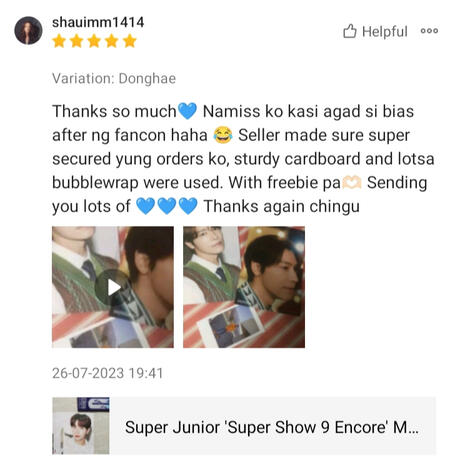The image size is (450, 464).
Task: Open the reviewer's profile avatar
Action: 28,30
